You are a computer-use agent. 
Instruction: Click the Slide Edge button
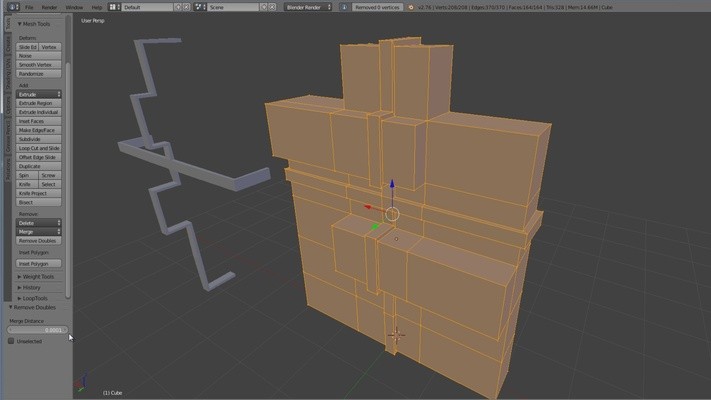point(27,47)
